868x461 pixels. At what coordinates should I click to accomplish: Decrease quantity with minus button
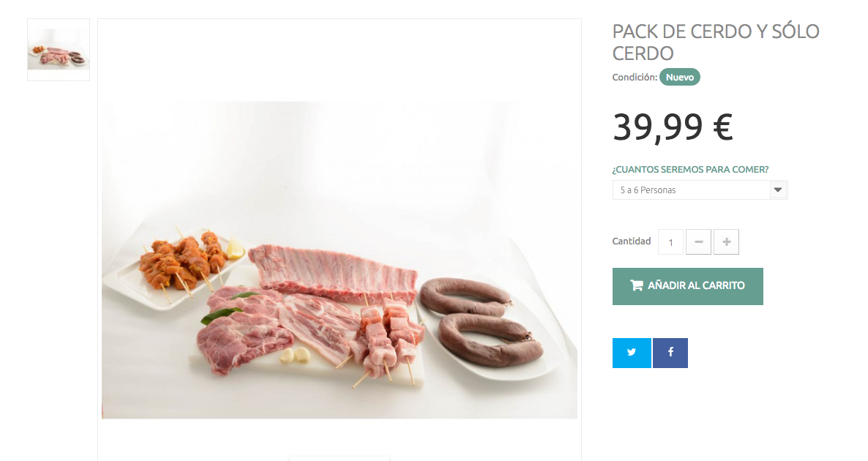(x=698, y=242)
